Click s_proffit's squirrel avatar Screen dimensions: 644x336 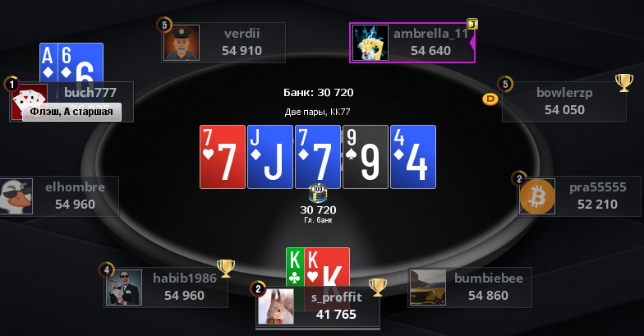pos(276,306)
